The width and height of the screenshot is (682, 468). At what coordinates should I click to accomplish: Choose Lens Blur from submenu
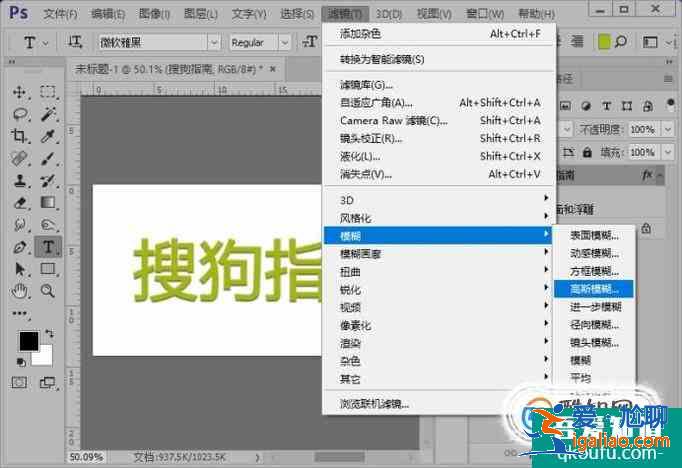tap(594, 342)
